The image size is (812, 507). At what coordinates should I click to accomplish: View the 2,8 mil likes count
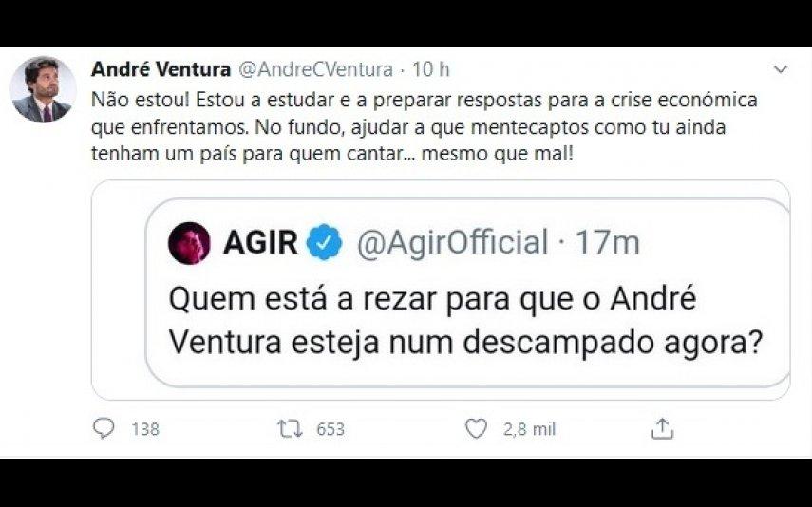[x=529, y=429]
